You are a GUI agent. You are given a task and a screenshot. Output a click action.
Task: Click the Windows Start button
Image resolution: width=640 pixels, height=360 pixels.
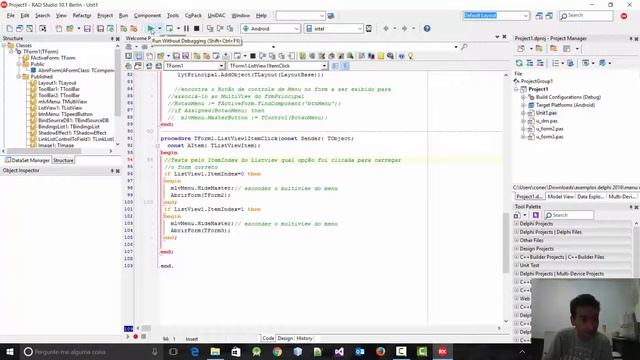(x=9, y=351)
